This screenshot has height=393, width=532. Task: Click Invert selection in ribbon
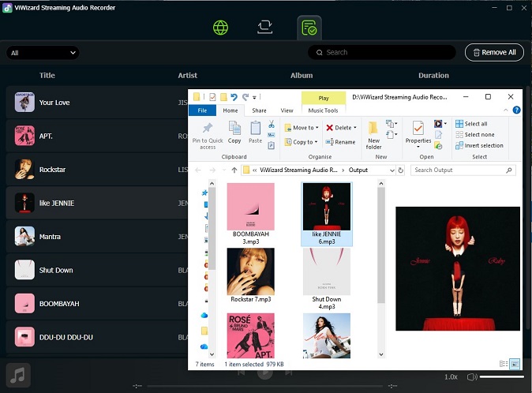(479, 145)
